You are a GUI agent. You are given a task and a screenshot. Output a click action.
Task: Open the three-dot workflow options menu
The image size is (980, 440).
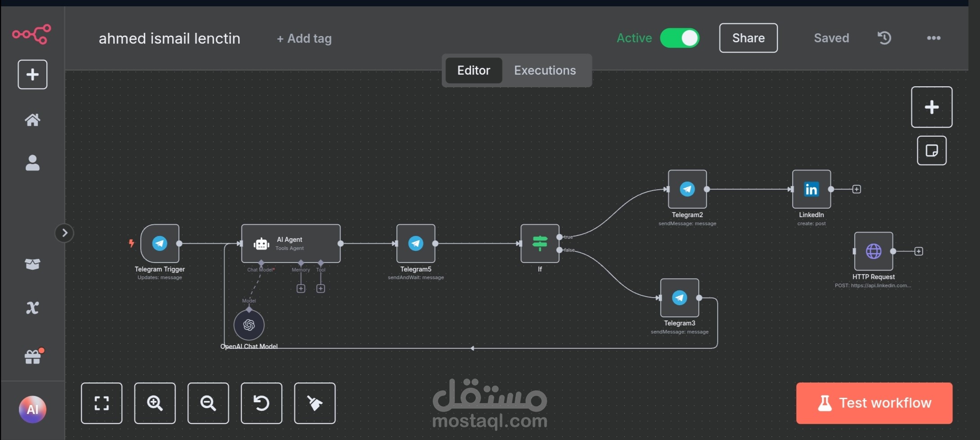pos(934,38)
